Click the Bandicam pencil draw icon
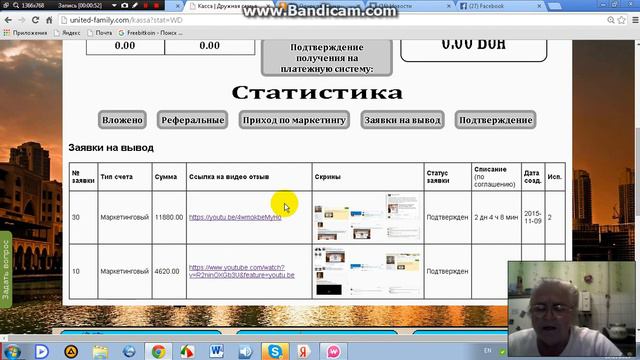This screenshot has height=360, width=640. (x=135, y=6)
